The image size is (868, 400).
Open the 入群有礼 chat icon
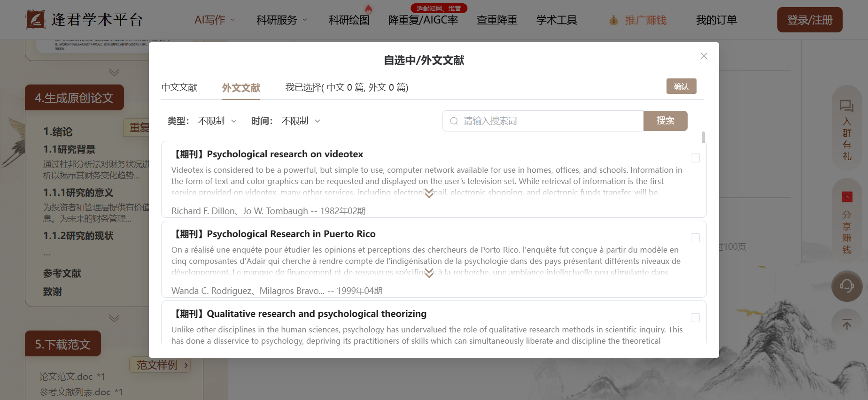(846, 106)
